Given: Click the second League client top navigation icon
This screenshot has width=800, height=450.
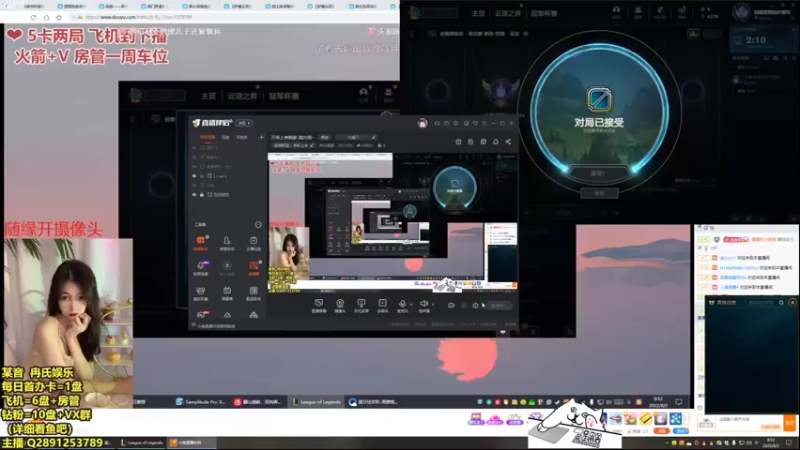Looking at the screenshot, I should click(638, 12).
